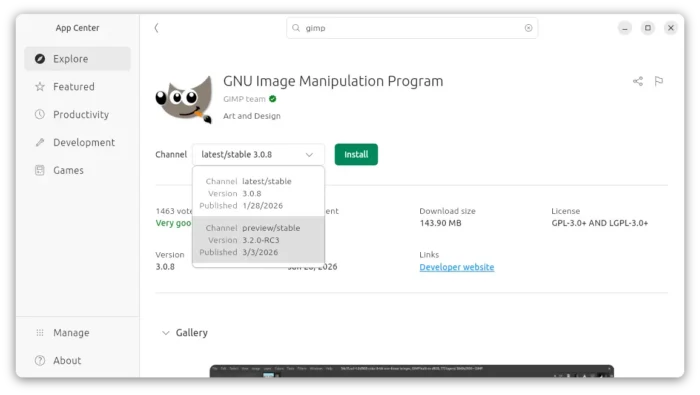Select the latest/stable 3.0.8 channel option
The width and height of the screenshot is (700, 395).
258,193
